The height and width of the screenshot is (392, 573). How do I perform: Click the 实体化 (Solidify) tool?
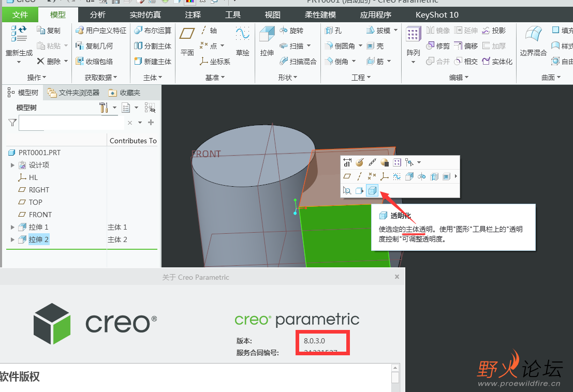click(x=497, y=62)
